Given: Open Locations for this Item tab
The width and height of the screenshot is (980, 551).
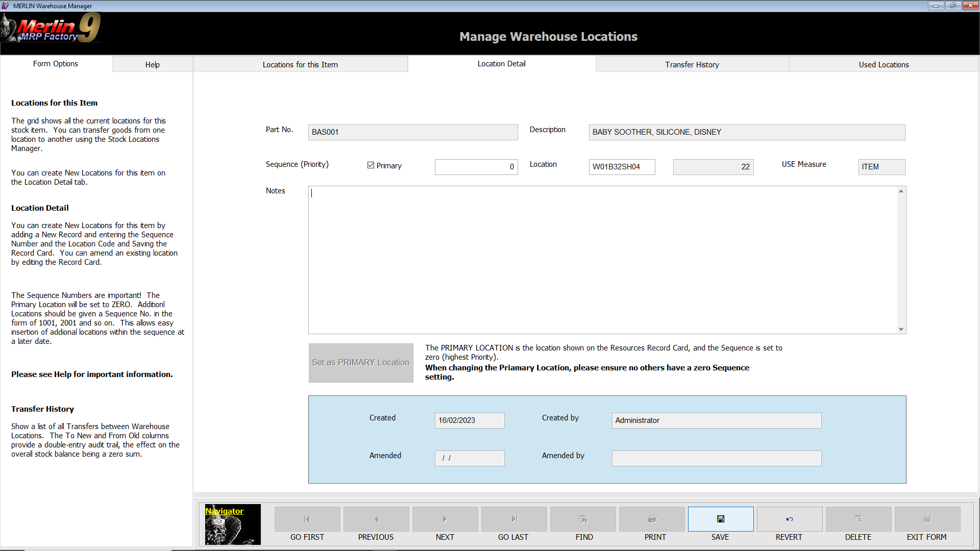Looking at the screenshot, I should [300, 64].
